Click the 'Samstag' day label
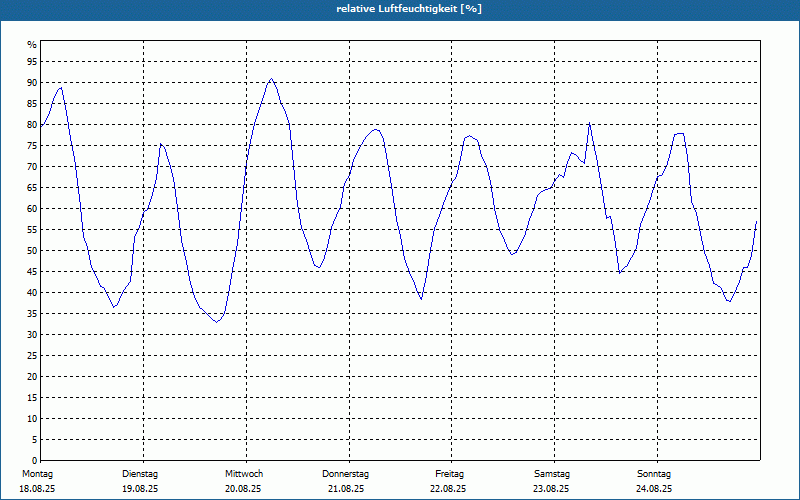This screenshot has width=800, height=500. [552, 474]
